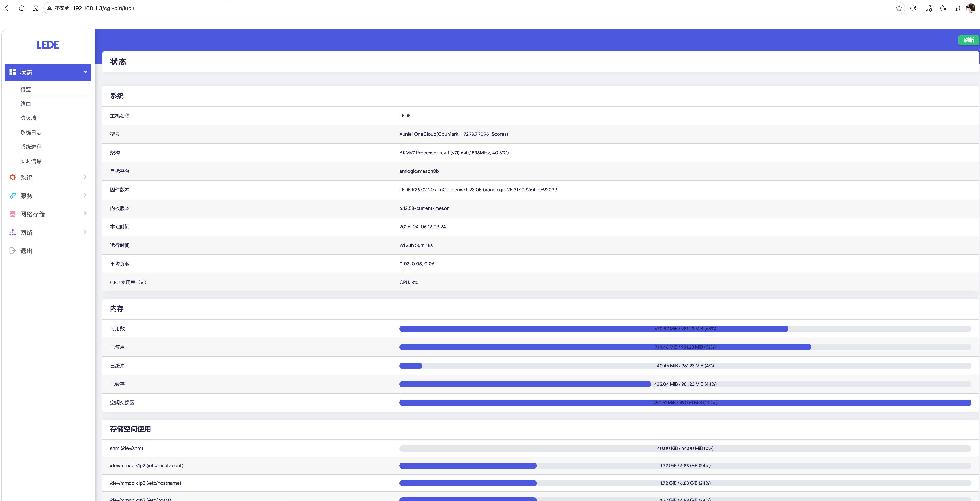Select the 实时信息 submenu item
Screen dimensions: 980x501
pyautogui.click(x=31, y=161)
